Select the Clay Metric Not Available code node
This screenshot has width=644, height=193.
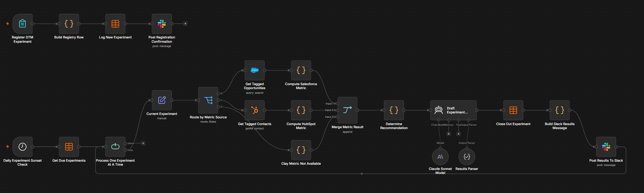(301, 150)
